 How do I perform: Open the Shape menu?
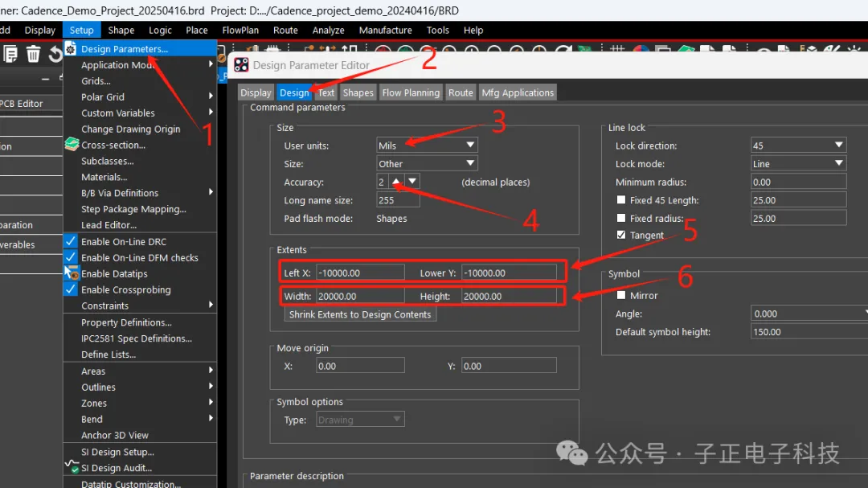pyautogui.click(x=121, y=30)
